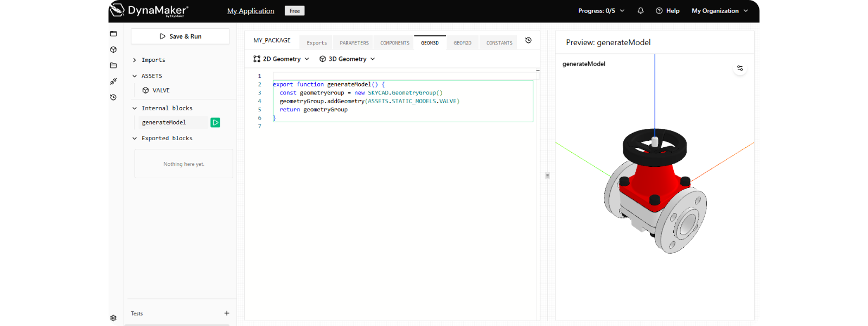
Task: Open settings gear at sidebar bottom
Action: (113, 318)
